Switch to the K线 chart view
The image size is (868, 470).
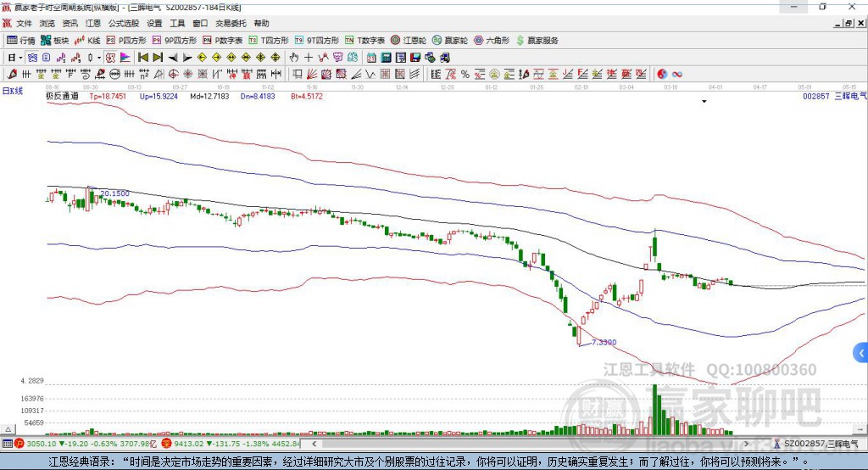(x=87, y=41)
